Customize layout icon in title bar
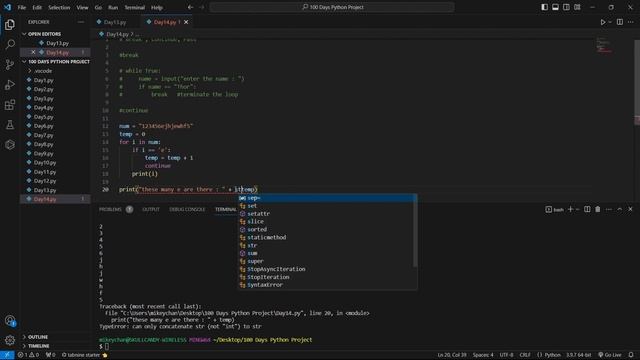 pyautogui.click(x=577, y=7)
